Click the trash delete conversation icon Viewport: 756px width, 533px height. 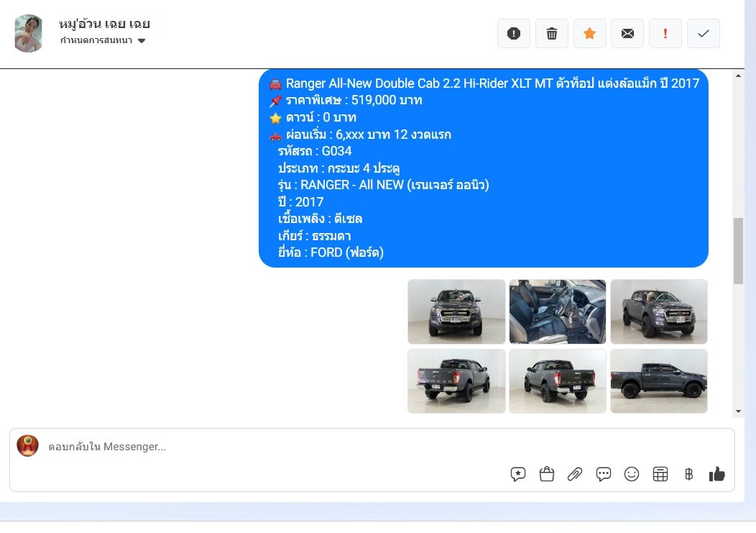coord(552,33)
